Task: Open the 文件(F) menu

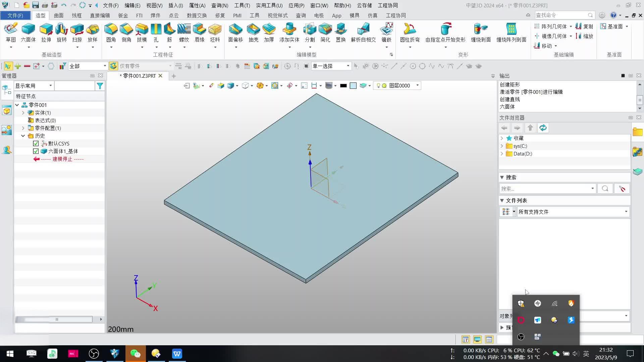Action: [110, 5]
